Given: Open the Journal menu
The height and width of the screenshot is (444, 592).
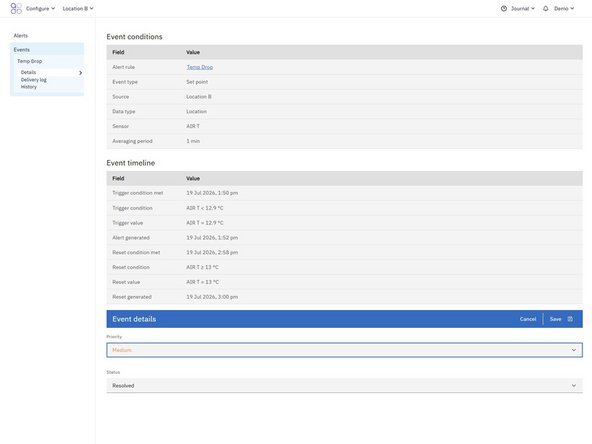Looking at the screenshot, I should click(x=523, y=8).
